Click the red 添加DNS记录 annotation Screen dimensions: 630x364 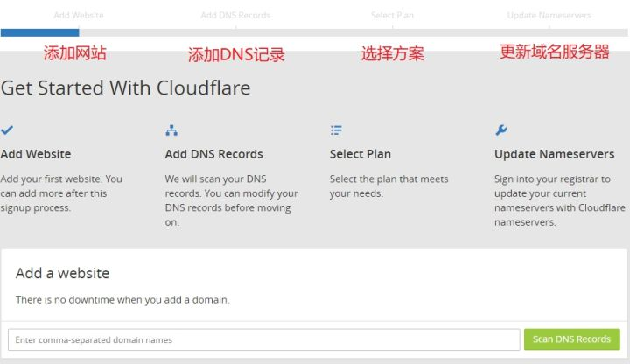236,55
